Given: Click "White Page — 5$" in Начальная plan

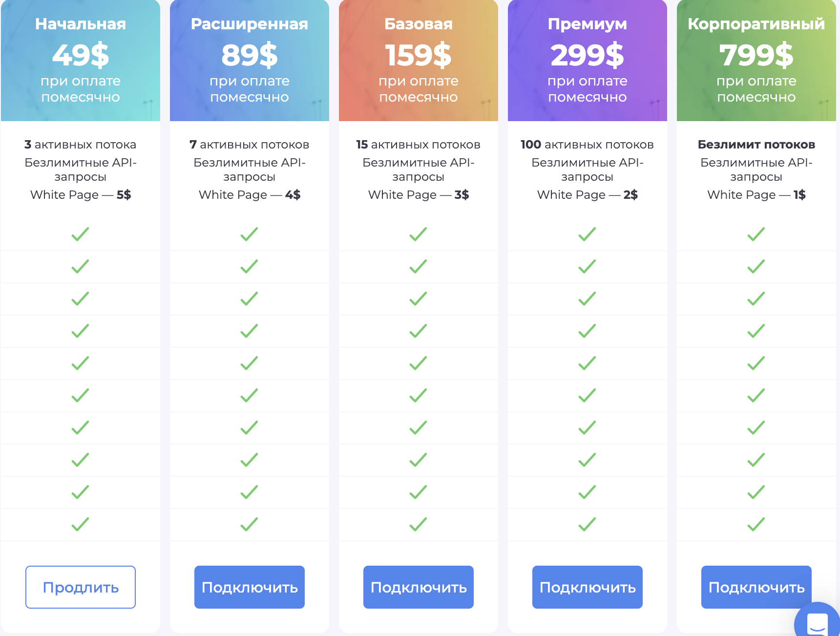Looking at the screenshot, I should click(81, 195).
